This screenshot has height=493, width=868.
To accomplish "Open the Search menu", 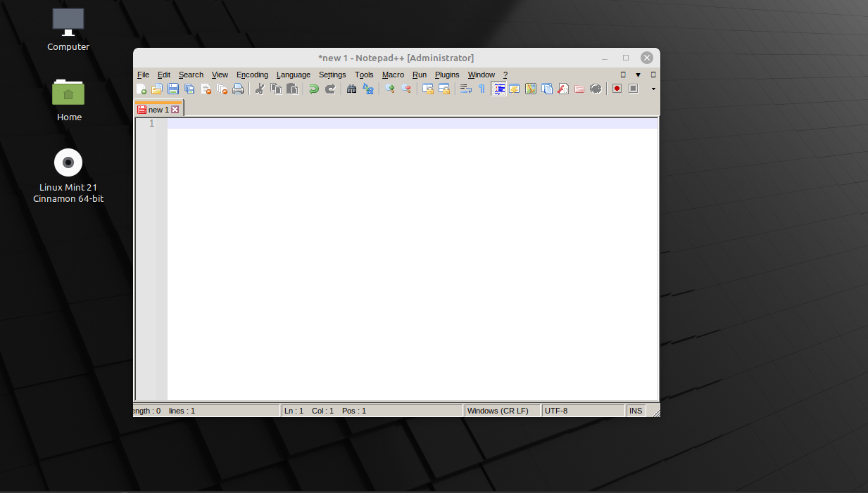I will pyautogui.click(x=191, y=75).
